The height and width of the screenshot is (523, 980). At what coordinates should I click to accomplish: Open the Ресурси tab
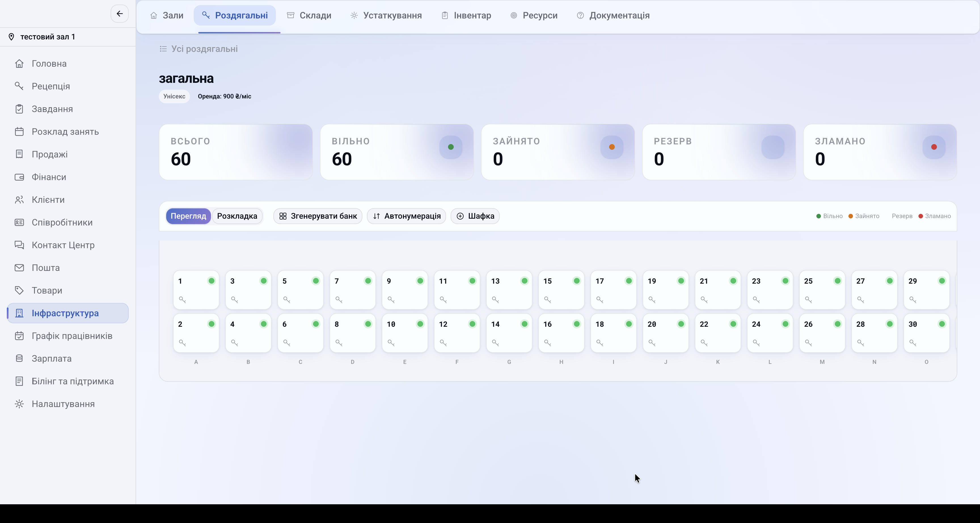point(534,15)
